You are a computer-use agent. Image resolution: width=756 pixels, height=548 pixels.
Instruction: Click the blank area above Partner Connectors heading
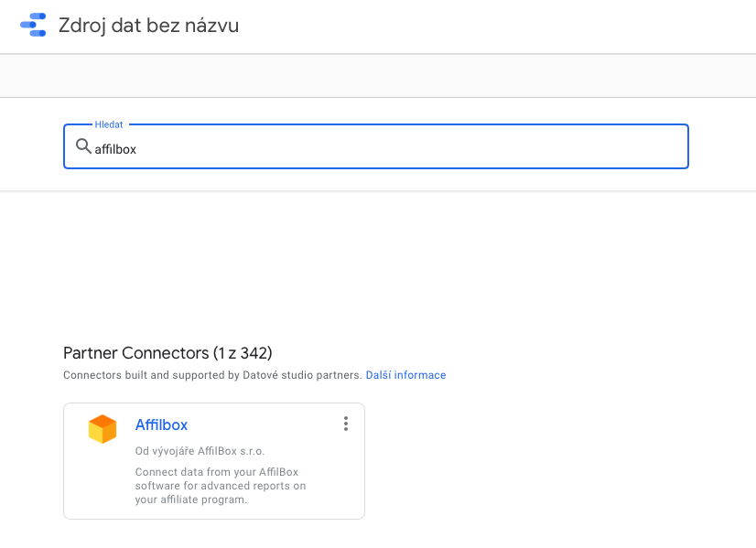[x=376, y=265]
